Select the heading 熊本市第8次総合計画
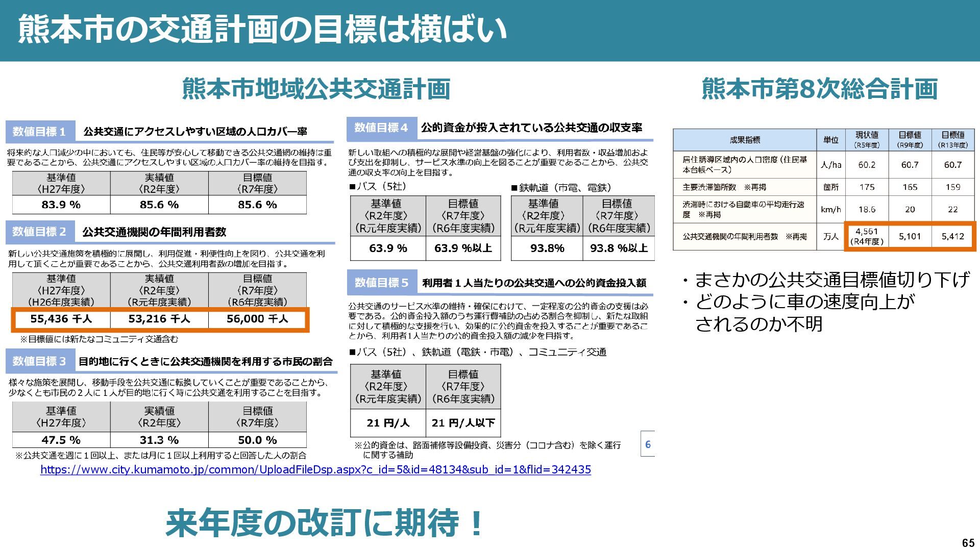This screenshot has width=980, height=551. [x=820, y=89]
